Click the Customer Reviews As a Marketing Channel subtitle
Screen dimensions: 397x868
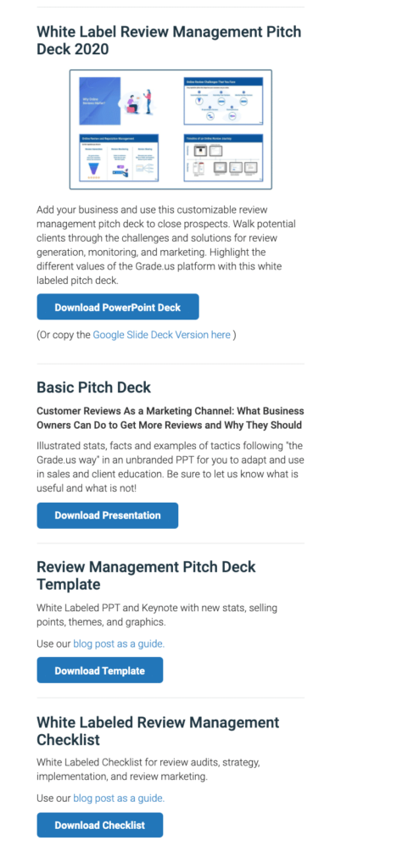click(170, 419)
